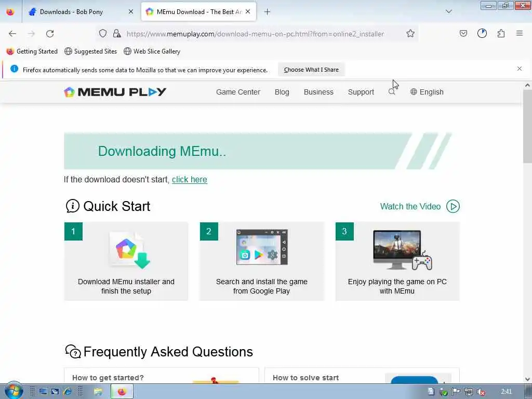The width and height of the screenshot is (532, 399).
Task: Open the network tray icon
Action: click(468, 392)
